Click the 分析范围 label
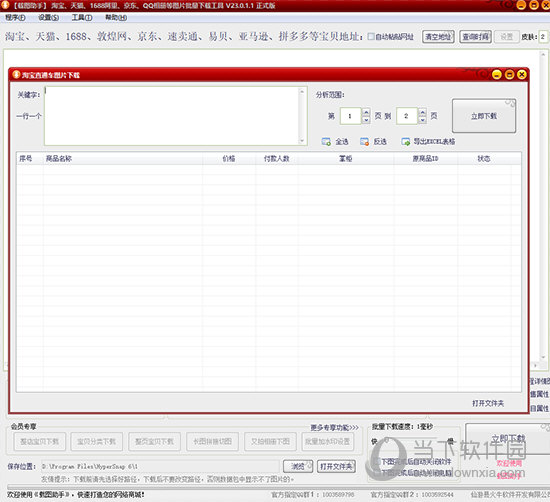Image resolution: width=550 pixels, height=502 pixels. point(330,95)
